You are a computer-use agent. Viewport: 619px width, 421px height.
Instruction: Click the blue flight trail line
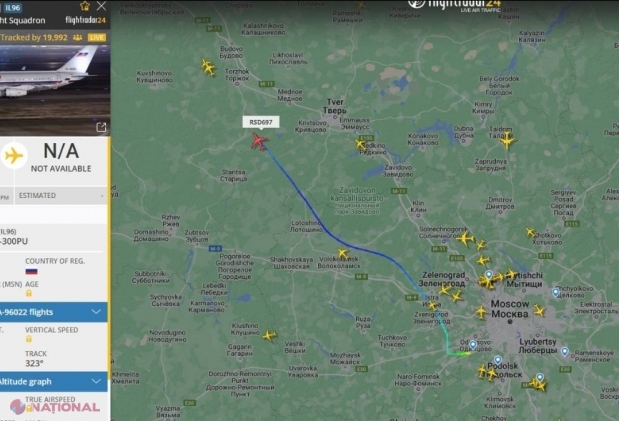[x=328, y=230]
